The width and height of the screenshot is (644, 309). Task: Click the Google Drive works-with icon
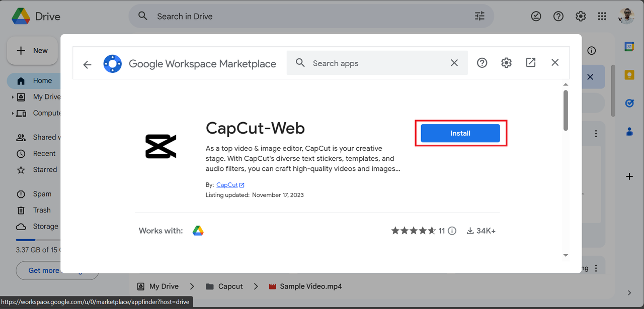(x=198, y=231)
